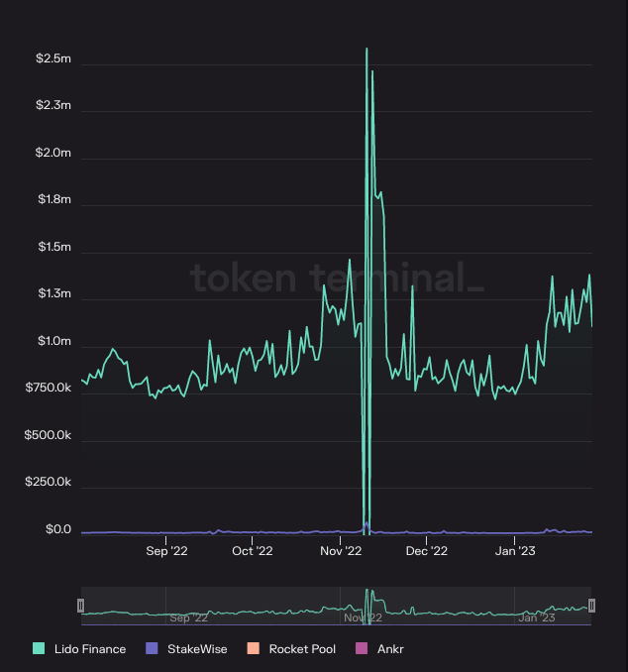Click the $2.3m y-axis label
Screen dimensions: 628x672
pyautogui.click(x=53, y=105)
